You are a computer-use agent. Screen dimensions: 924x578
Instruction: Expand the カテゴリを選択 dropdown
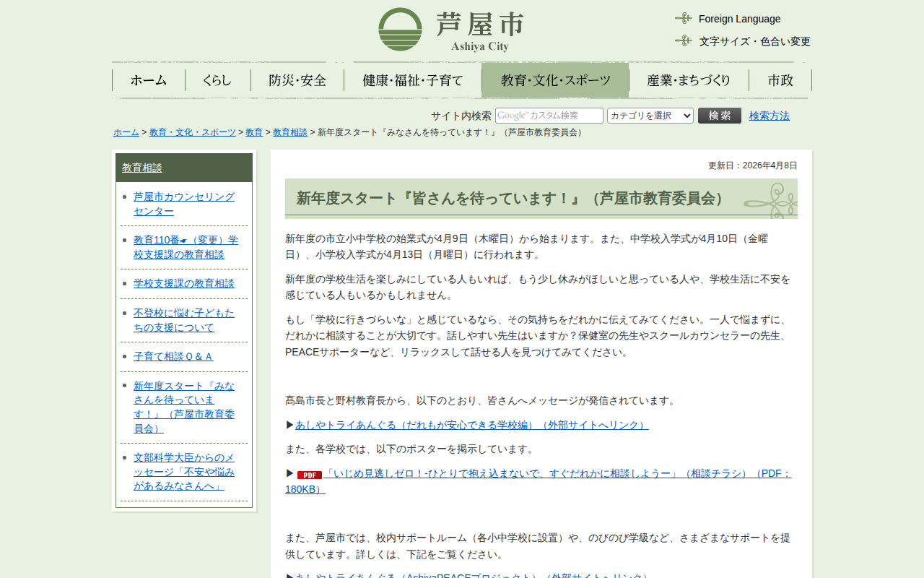[650, 116]
